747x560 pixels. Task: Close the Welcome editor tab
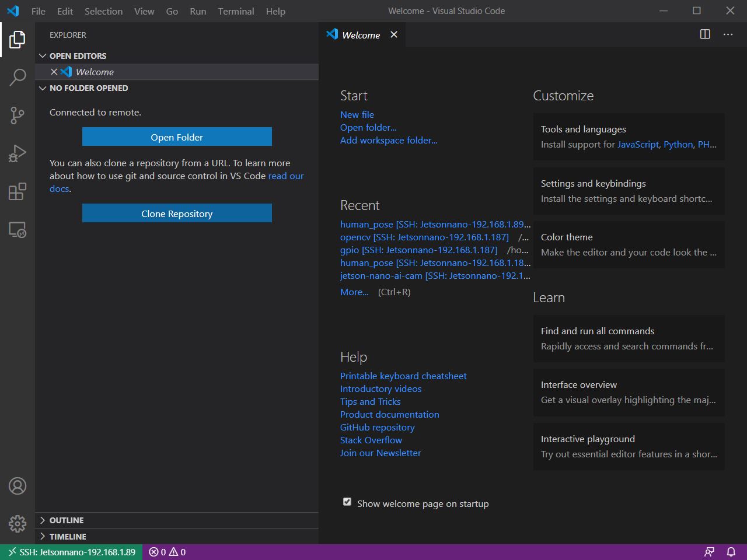394,34
